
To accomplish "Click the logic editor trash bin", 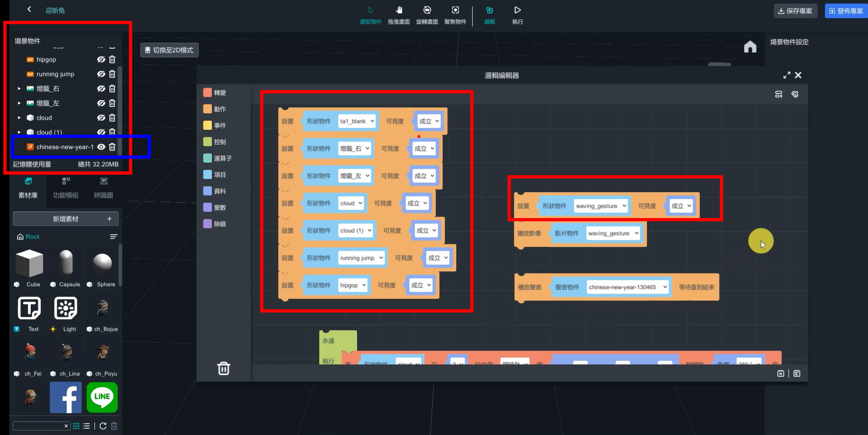I will [x=224, y=368].
